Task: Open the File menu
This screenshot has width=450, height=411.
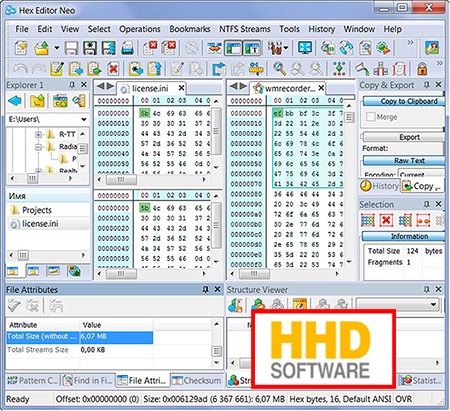Action: [22, 29]
